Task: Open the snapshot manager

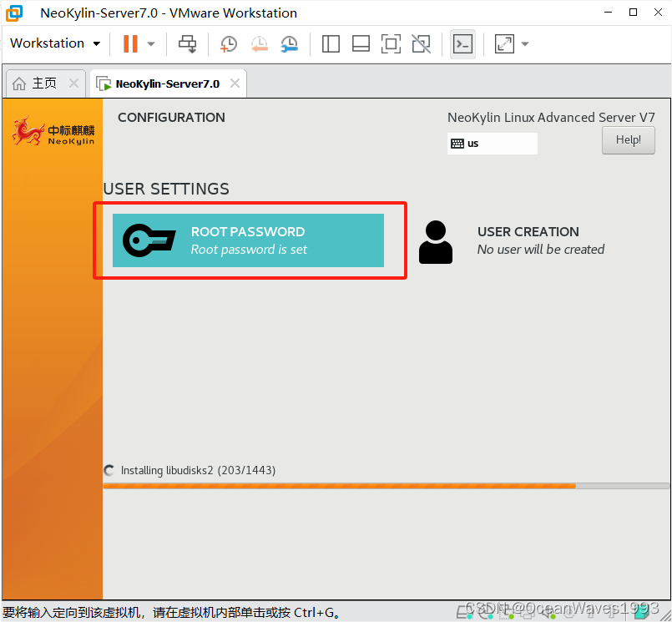Action: 290,43
